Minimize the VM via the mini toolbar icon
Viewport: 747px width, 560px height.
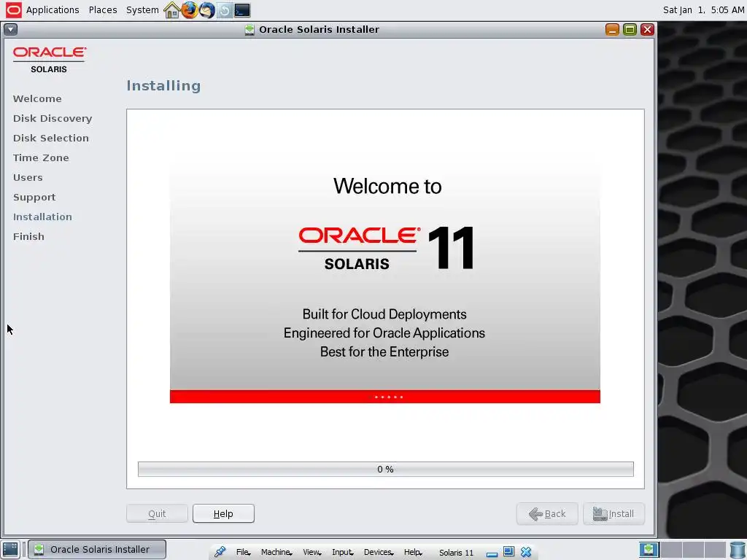pos(492,554)
